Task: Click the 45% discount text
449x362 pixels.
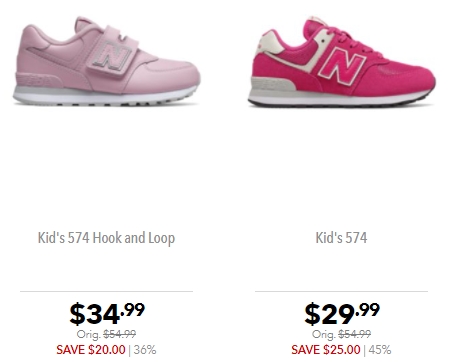Action: (380, 350)
